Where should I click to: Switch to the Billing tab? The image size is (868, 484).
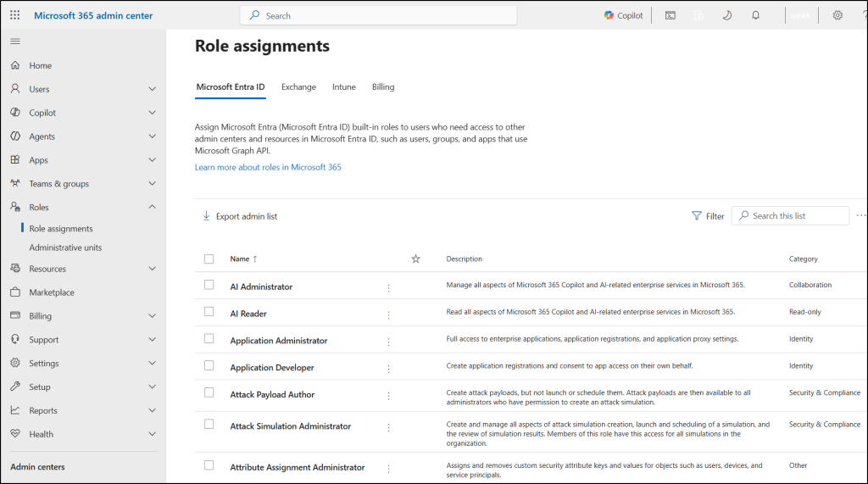[x=383, y=87]
